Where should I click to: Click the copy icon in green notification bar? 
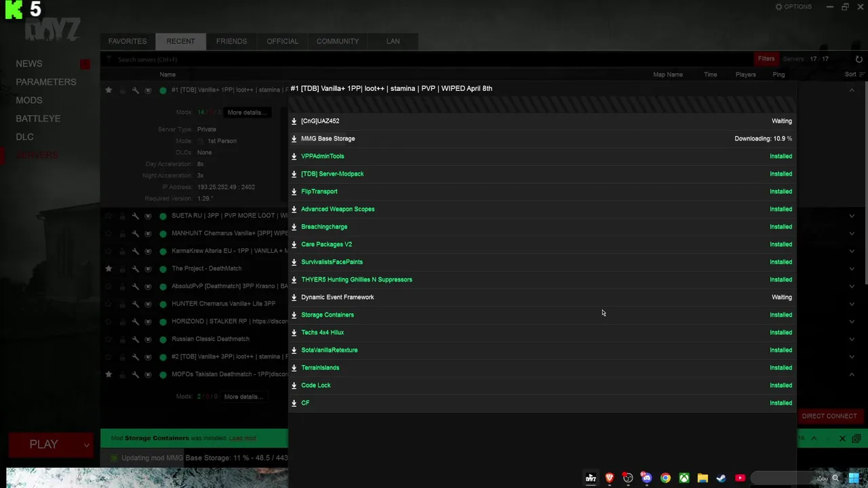856,439
